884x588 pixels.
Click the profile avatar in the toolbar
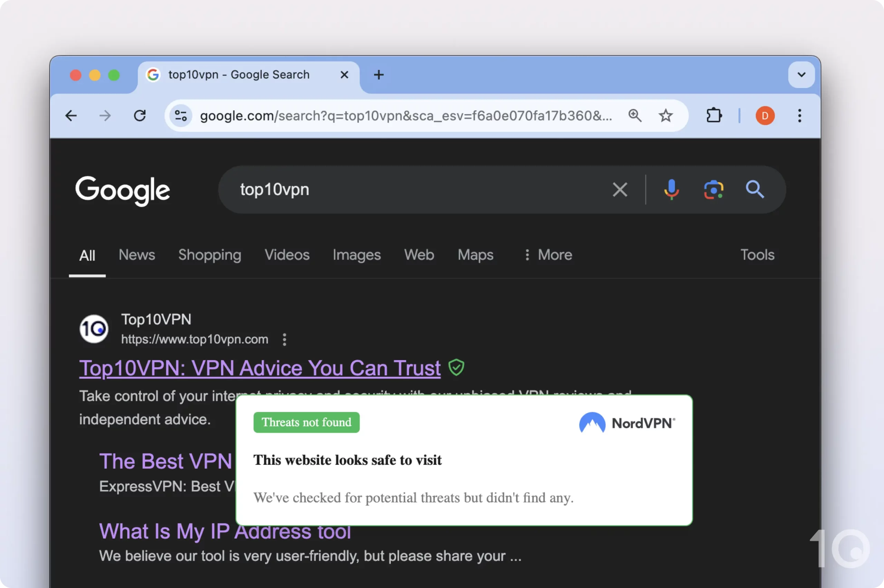coord(765,116)
